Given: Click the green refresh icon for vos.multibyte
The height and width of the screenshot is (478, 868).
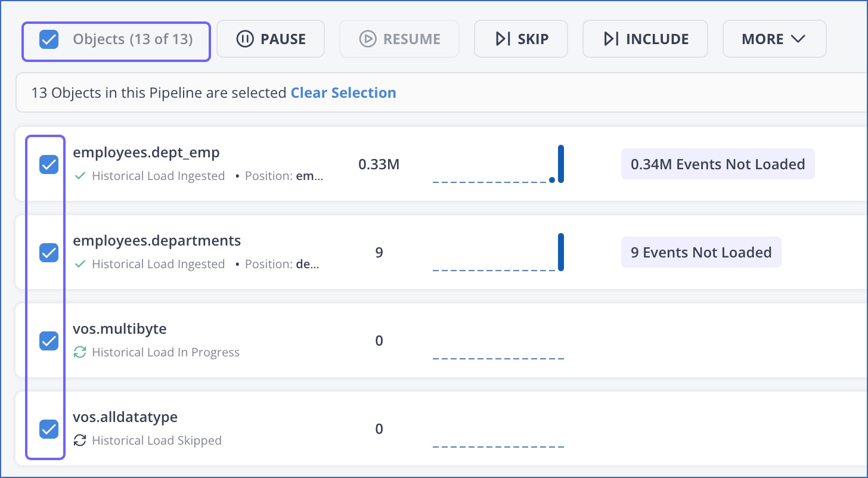Looking at the screenshot, I should (80, 352).
